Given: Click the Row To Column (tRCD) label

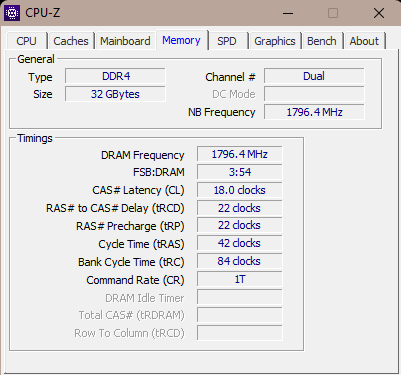Looking at the screenshot, I should (129, 333).
